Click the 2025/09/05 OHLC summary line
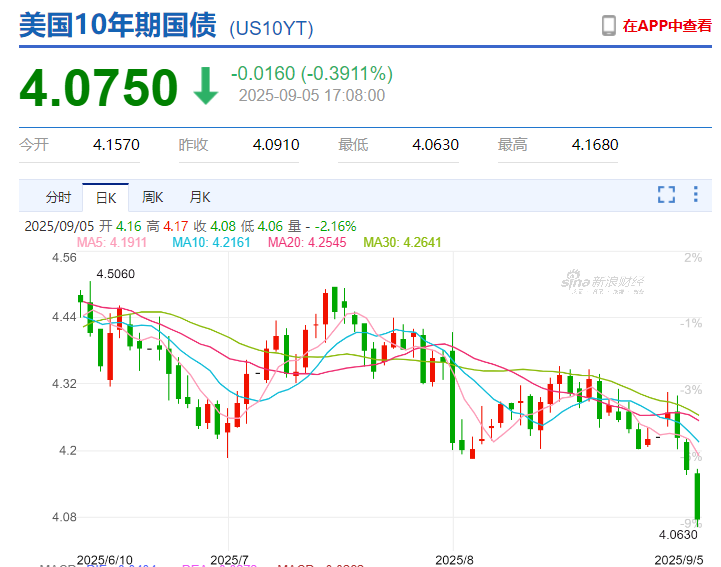 tap(190, 226)
